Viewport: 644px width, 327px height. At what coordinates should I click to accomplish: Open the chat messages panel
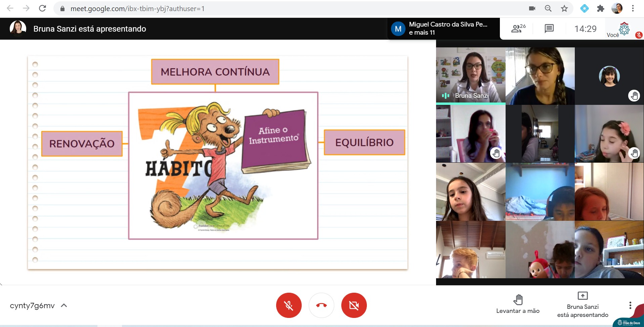click(549, 29)
